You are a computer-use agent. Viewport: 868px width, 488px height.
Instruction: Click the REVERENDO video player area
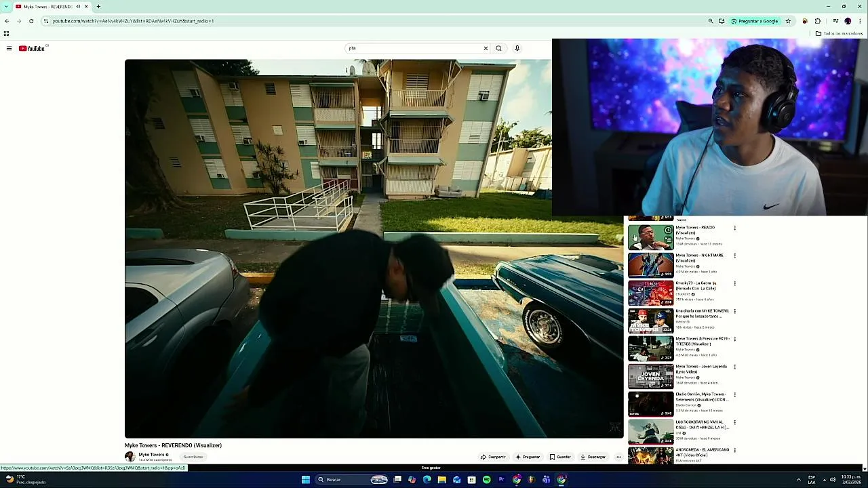[x=374, y=248]
